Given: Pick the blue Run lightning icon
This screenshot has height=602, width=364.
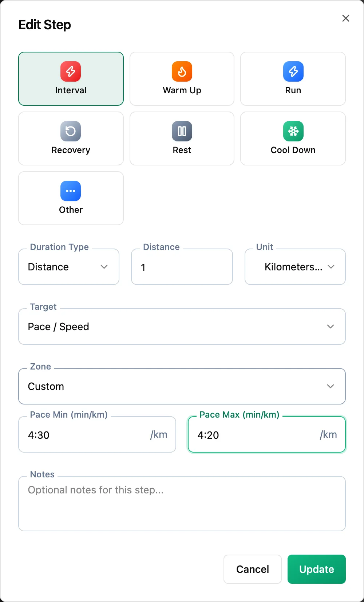Looking at the screenshot, I should pos(293,71).
